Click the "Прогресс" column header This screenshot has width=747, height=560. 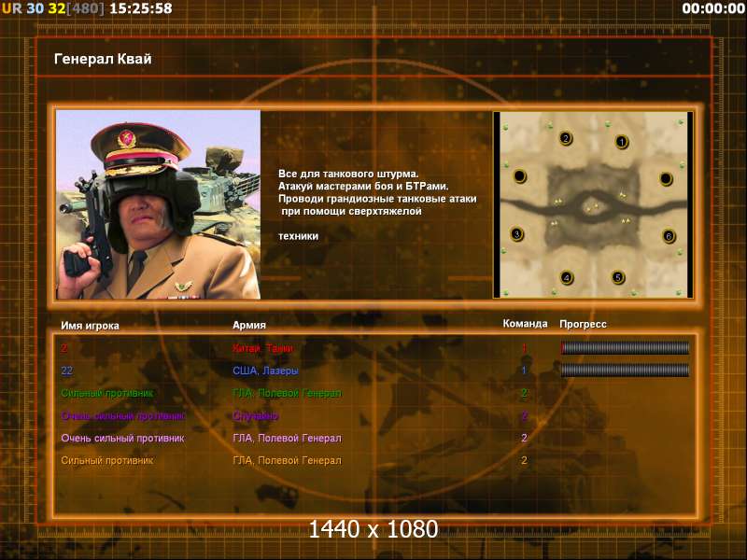click(x=583, y=324)
